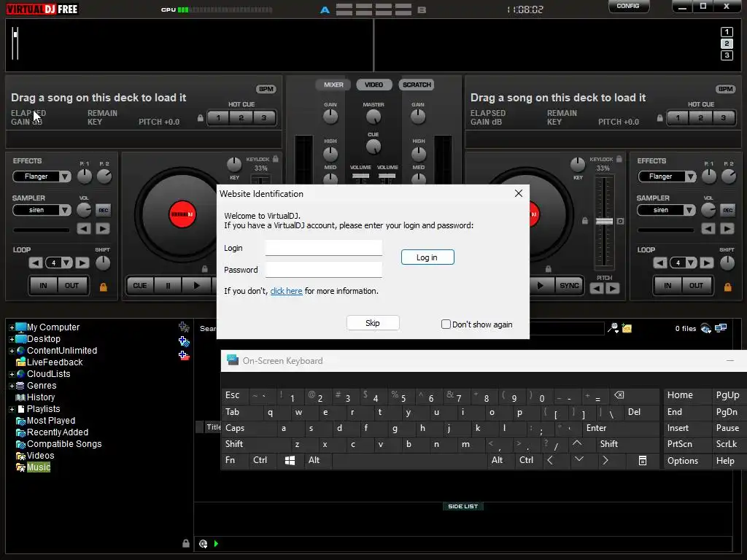Click search options magnifier icon
The width and height of the screenshot is (747, 560).
click(613, 328)
